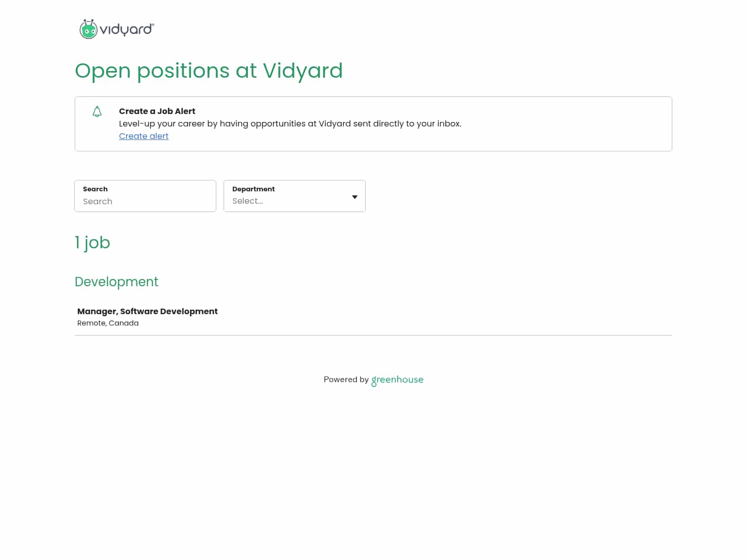Image resolution: width=747 pixels, height=560 pixels.
Task: Click the "Open positions at Vidyard" heading
Action: (x=209, y=71)
